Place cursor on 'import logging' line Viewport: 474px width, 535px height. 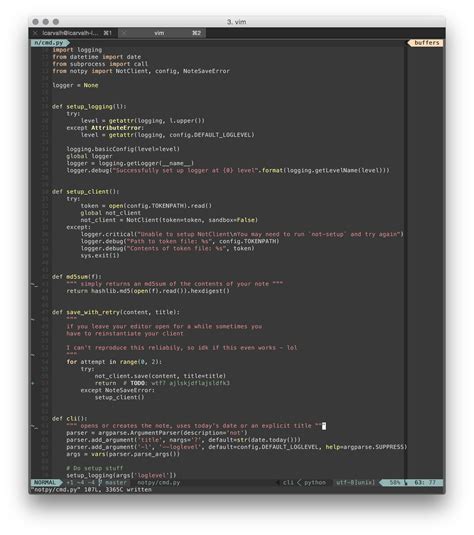click(x=77, y=50)
